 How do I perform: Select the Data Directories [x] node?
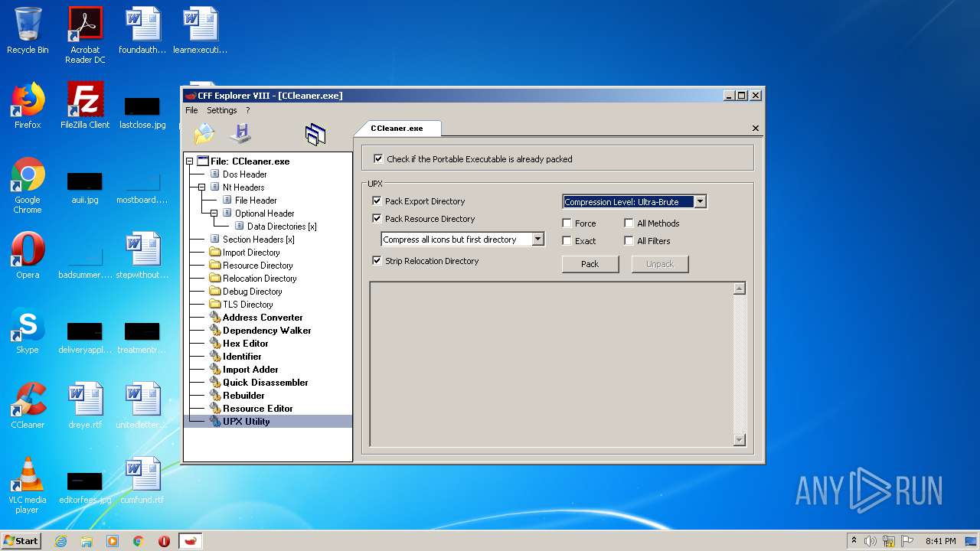282,227
